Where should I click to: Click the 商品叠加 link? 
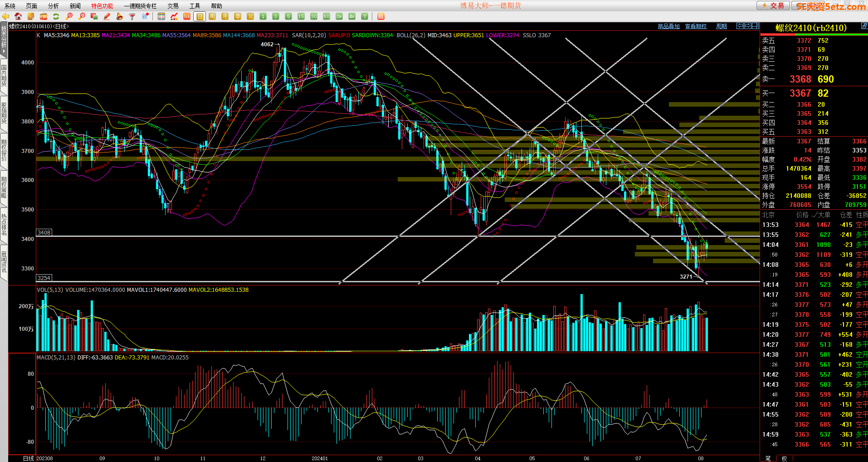[668, 26]
